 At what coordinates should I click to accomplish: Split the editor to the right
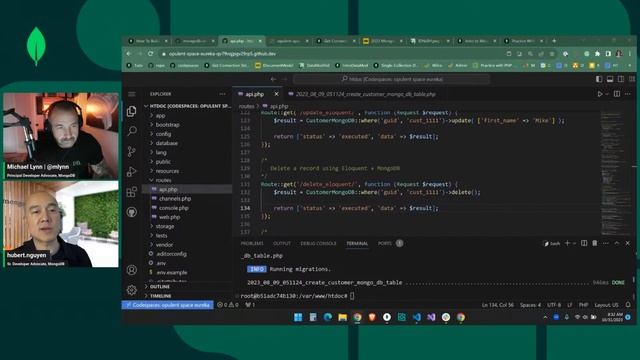pyautogui.click(x=617, y=94)
